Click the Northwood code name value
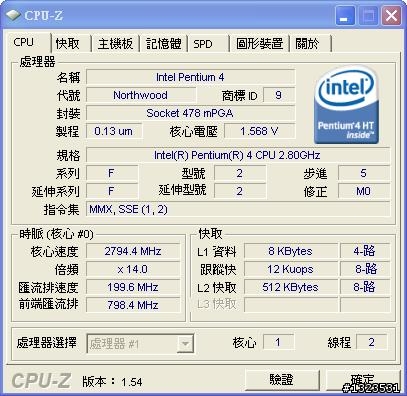The image size is (407, 396). point(141,95)
